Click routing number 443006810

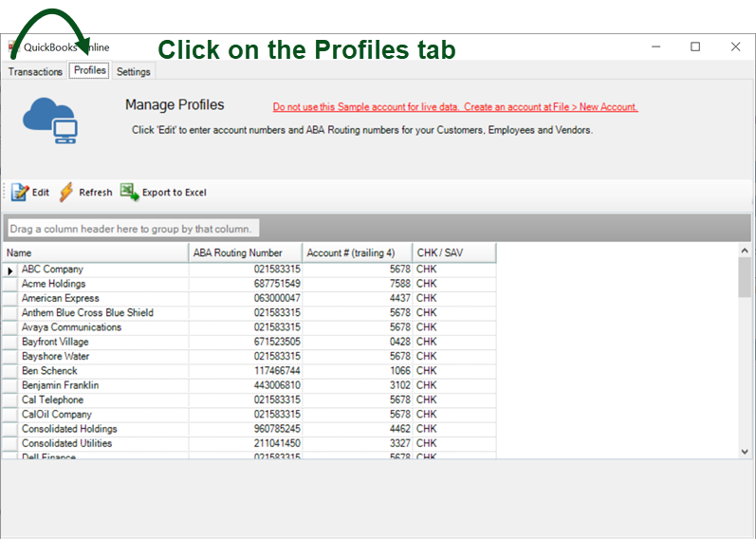click(277, 385)
